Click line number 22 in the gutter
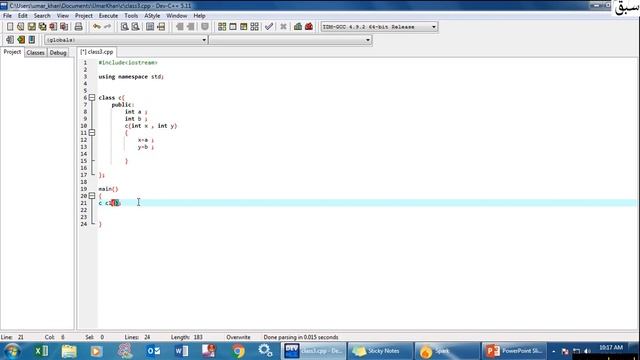The image size is (640, 360). 84,210
